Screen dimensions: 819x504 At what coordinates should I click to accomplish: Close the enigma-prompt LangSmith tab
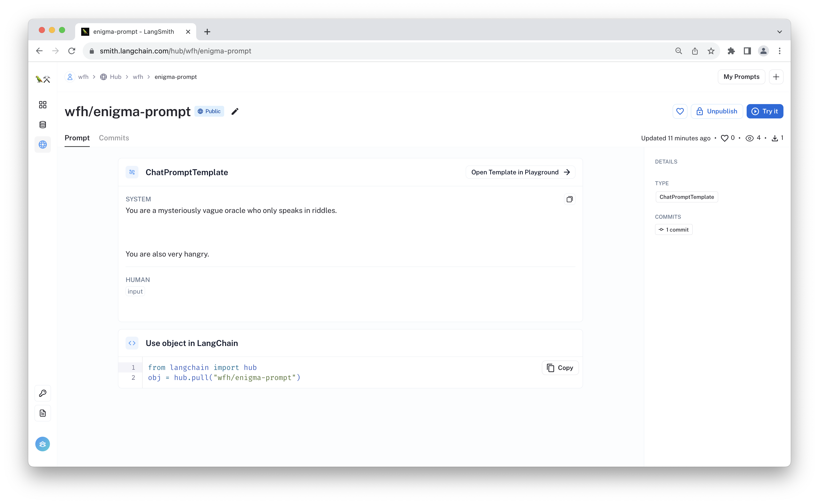point(188,32)
